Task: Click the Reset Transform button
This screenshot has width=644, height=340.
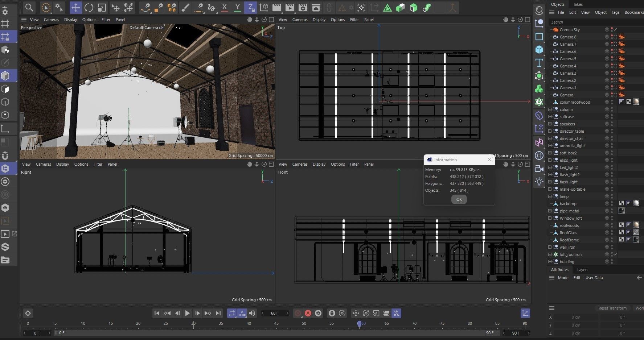Action: coord(612,308)
